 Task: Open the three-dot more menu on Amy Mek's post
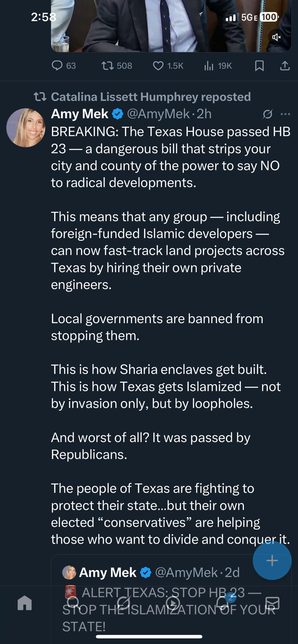coord(285,114)
